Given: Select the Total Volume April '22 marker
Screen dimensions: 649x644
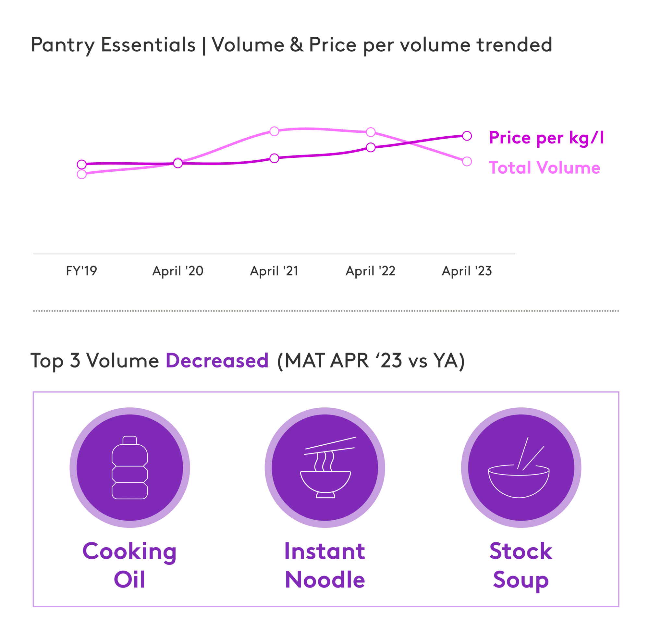Looking at the screenshot, I should coord(371,132).
